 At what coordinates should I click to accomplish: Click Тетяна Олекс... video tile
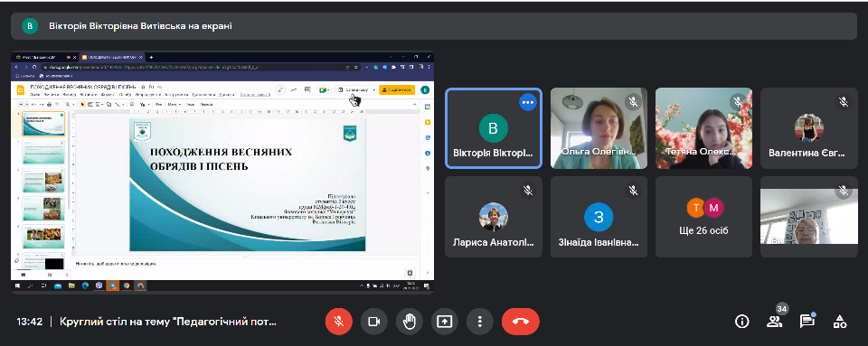tap(703, 128)
